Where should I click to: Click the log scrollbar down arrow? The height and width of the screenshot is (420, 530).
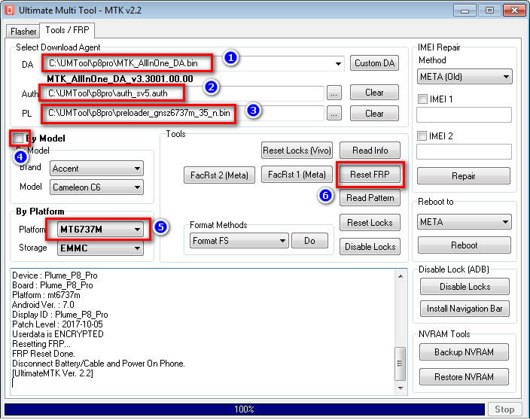[x=401, y=388]
